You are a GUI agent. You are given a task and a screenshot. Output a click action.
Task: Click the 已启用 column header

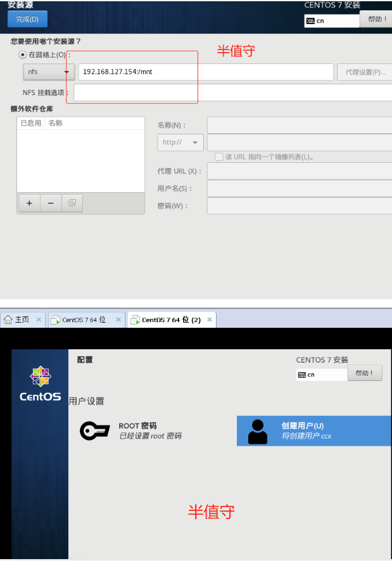tap(31, 123)
